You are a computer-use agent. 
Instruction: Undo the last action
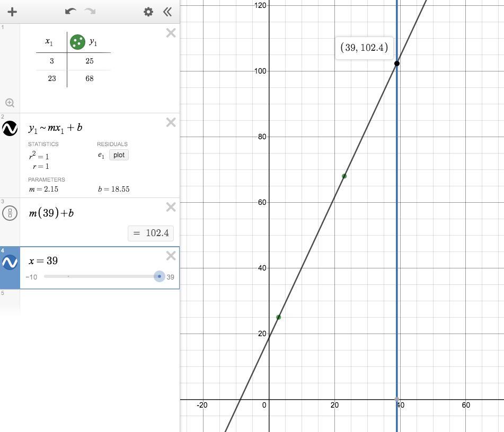(x=70, y=12)
